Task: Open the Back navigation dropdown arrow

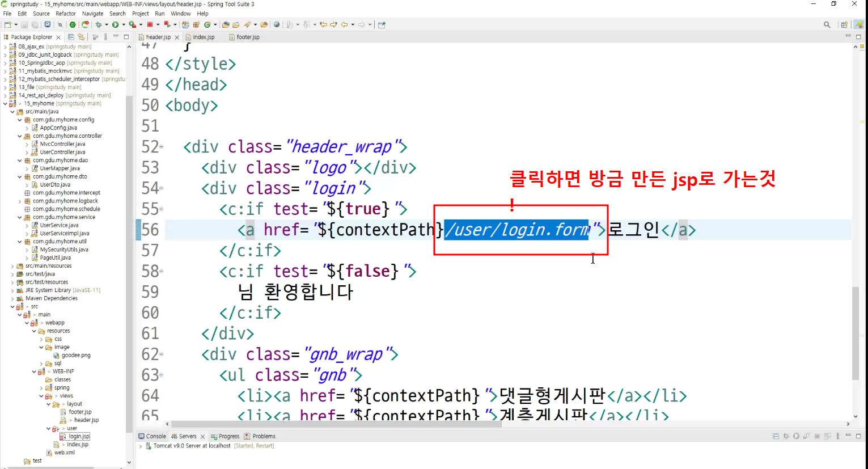Action: coord(353,24)
